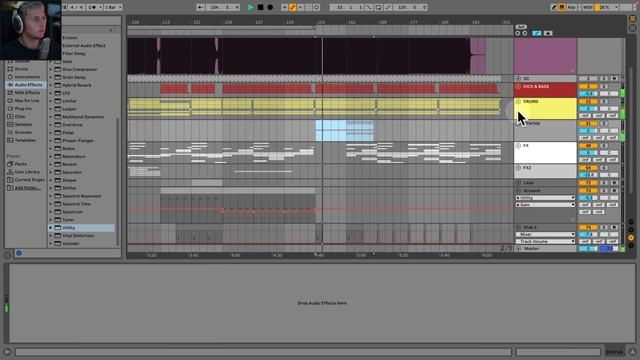640x360 pixels.
Task: Click the Set locator button
Action: [x=521, y=27]
